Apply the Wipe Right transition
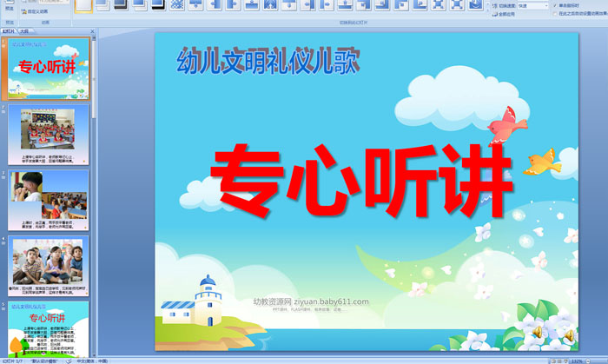This screenshot has width=608, height=364. [x=233, y=4]
